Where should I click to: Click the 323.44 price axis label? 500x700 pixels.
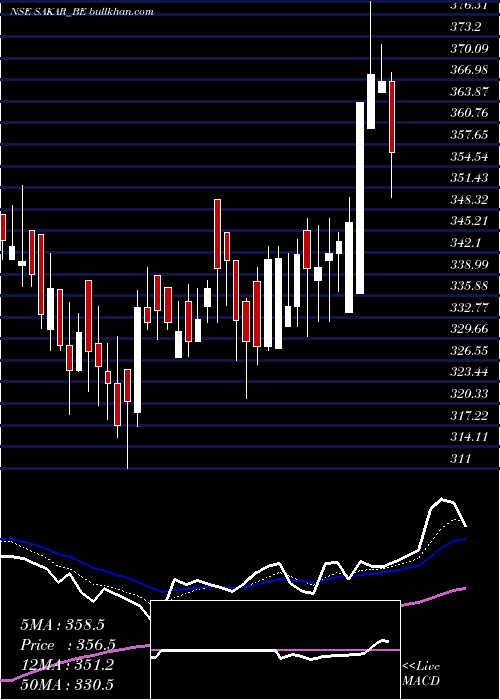pos(469,372)
